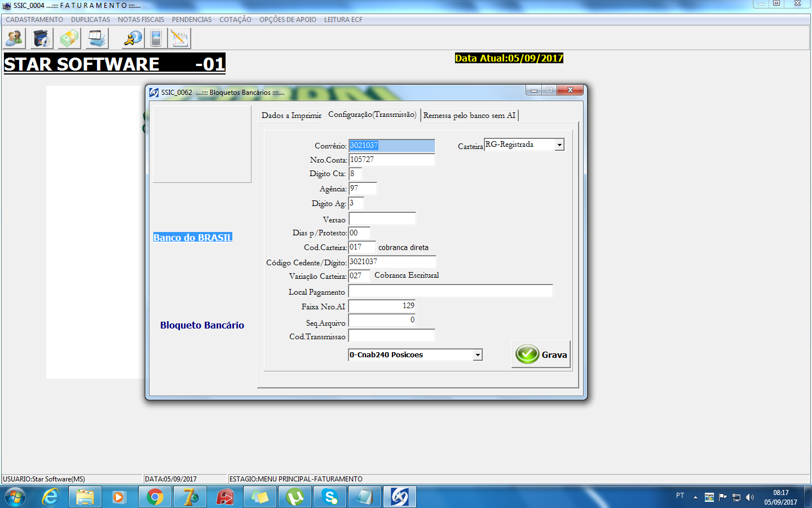The image size is (812, 508).
Task: Open Google Chrome from the taskbar
Action: pos(155,497)
